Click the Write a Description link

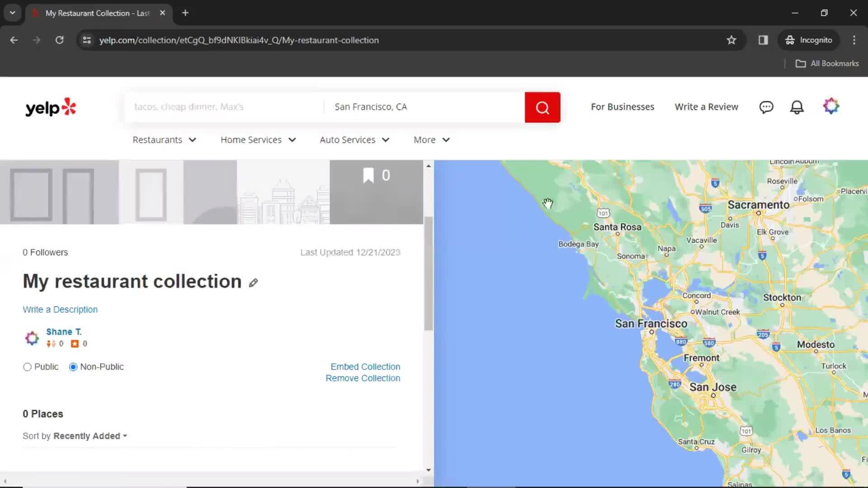pyautogui.click(x=60, y=309)
